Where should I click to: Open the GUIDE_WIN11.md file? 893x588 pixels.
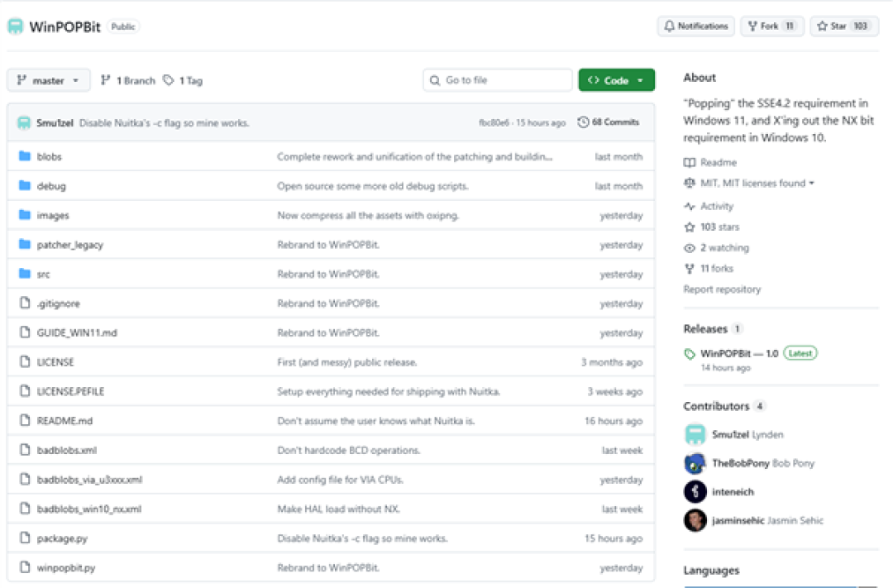(x=77, y=332)
